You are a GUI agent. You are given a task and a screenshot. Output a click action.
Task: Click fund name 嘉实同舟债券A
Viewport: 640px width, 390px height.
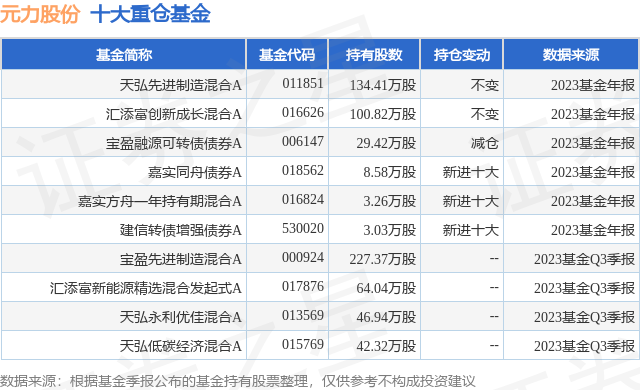[194, 172]
